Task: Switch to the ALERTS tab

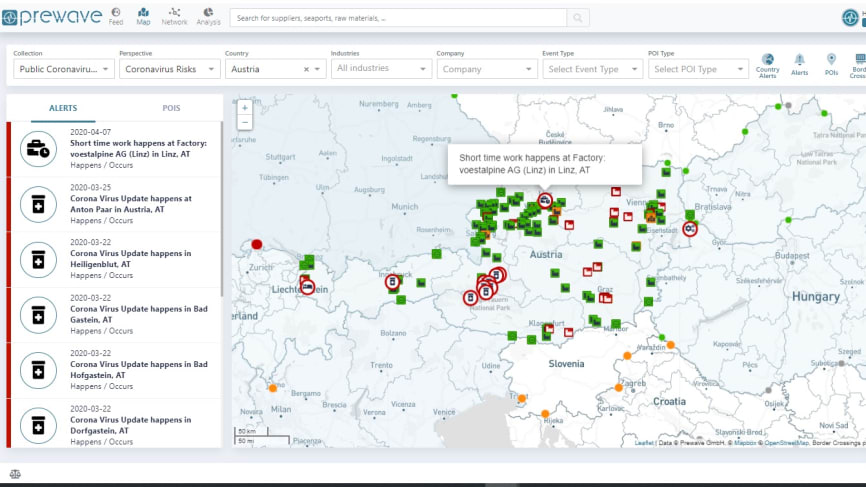Action: click(63, 108)
